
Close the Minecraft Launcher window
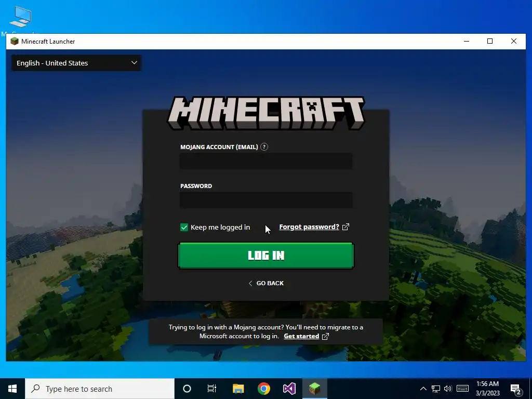(x=514, y=42)
